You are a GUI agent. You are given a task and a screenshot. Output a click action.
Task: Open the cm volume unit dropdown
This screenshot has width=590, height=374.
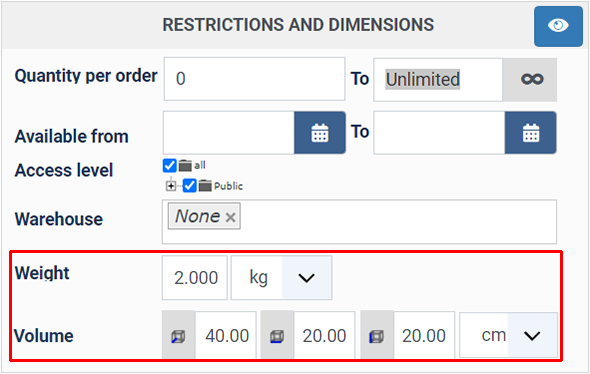coord(508,335)
